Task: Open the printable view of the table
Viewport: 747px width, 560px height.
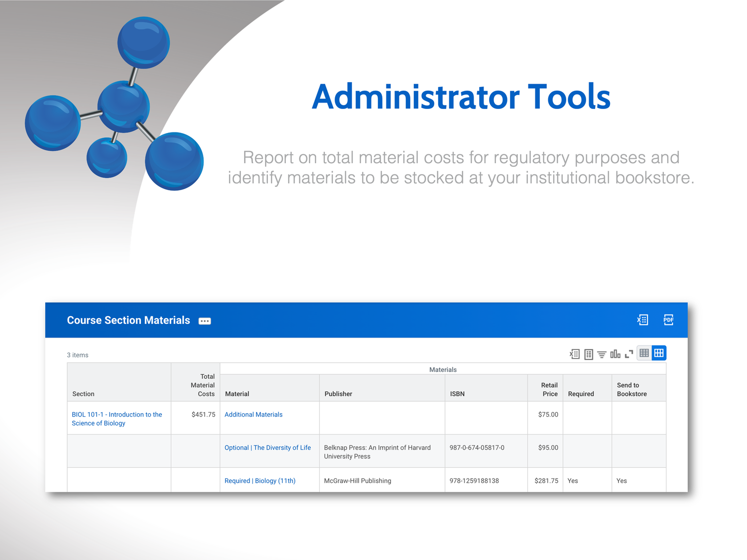Action: point(589,354)
